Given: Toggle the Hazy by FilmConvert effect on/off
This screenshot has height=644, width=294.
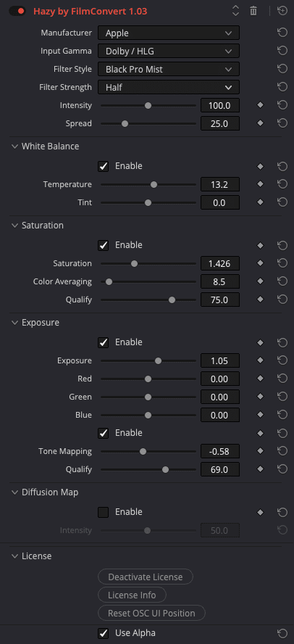Looking at the screenshot, I should tap(17, 11).
